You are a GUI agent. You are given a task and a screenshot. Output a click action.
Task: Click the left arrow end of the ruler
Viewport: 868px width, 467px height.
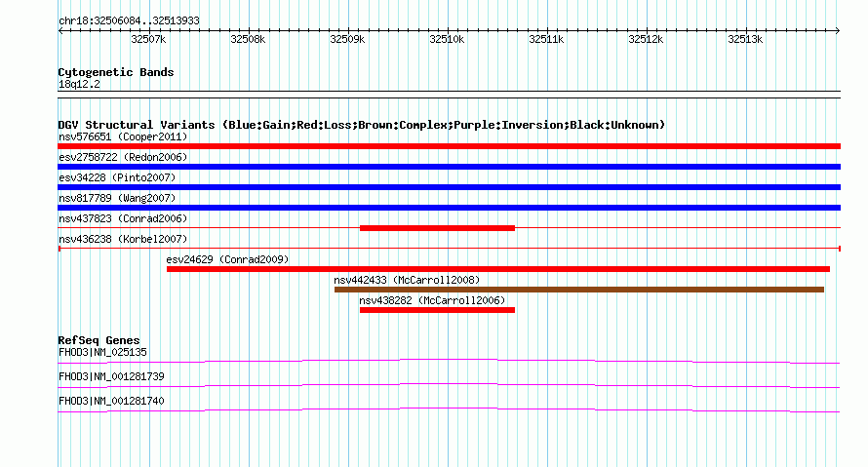[x=60, y=31]
